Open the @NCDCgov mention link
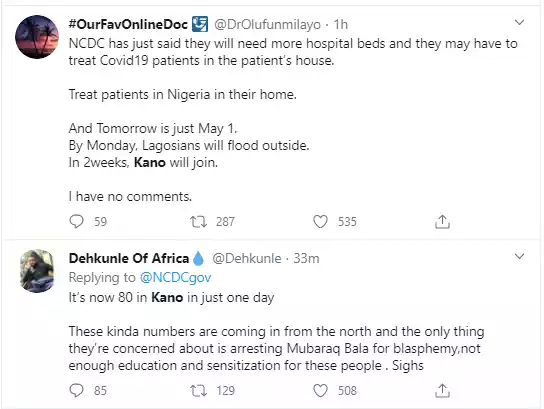 point(175,278)
